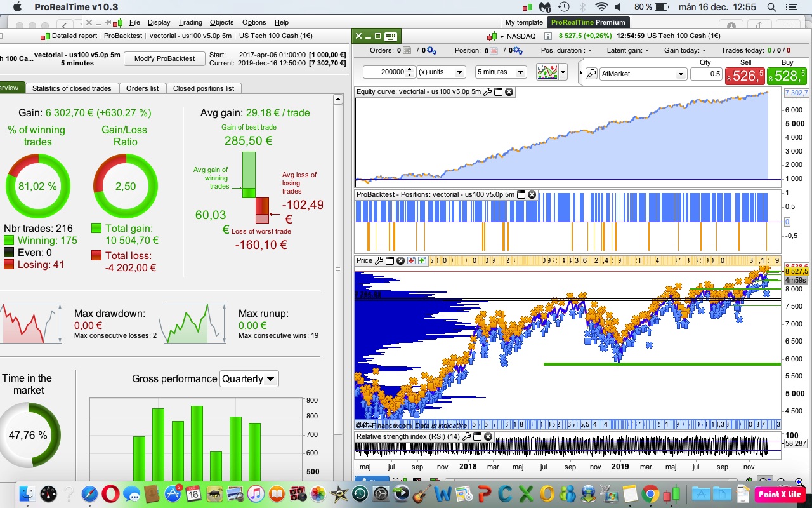Open the indicators and trading systems icon
812x508 pixels.
[547, 72]
